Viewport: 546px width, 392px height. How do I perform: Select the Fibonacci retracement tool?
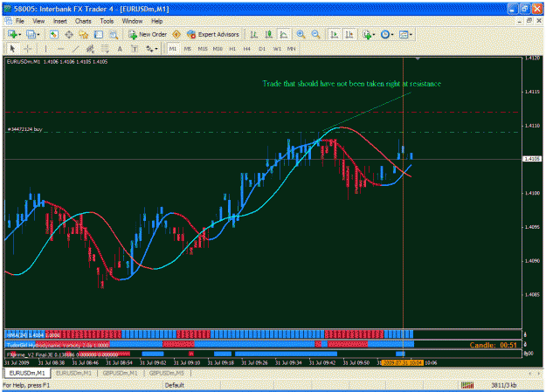click(105, 49)
